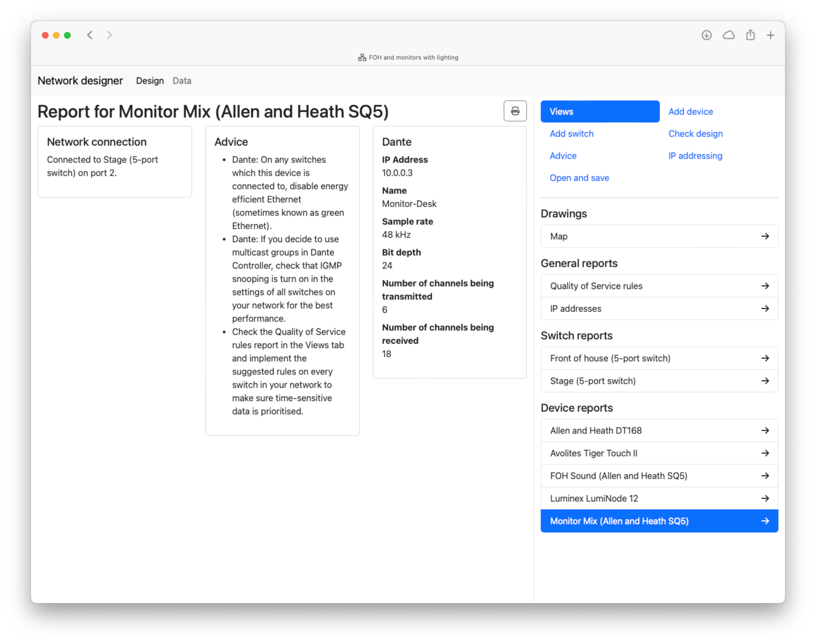
Task: Click the plus new tab icon
Action: point(770,35)
